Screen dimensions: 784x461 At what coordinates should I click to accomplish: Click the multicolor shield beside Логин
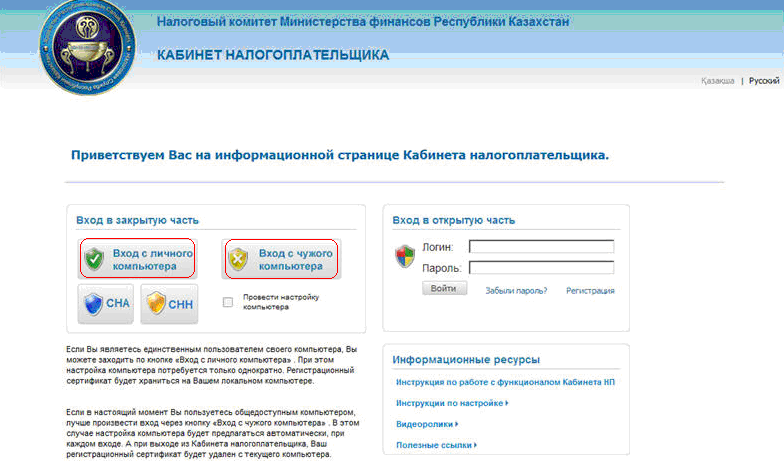405,256
